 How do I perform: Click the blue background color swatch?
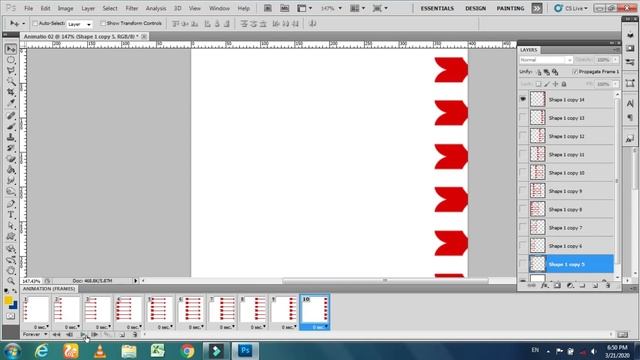15,306
